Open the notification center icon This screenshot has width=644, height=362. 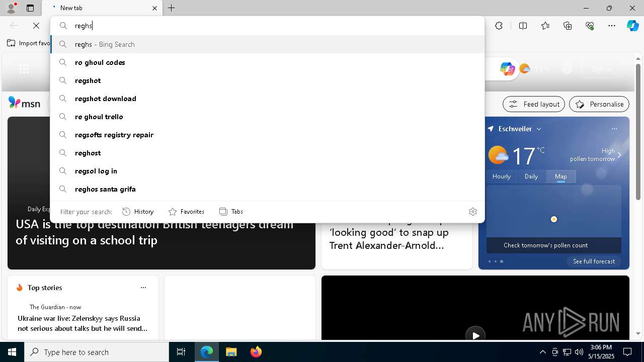(627, 352)
